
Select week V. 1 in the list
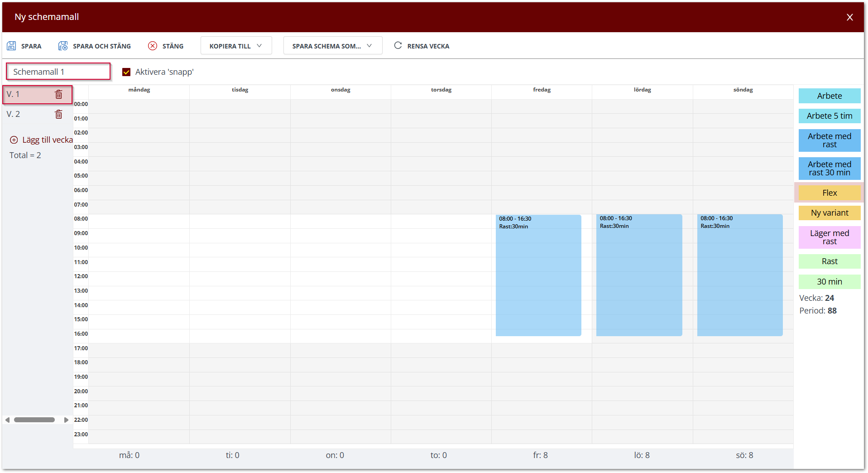(38, 94)
